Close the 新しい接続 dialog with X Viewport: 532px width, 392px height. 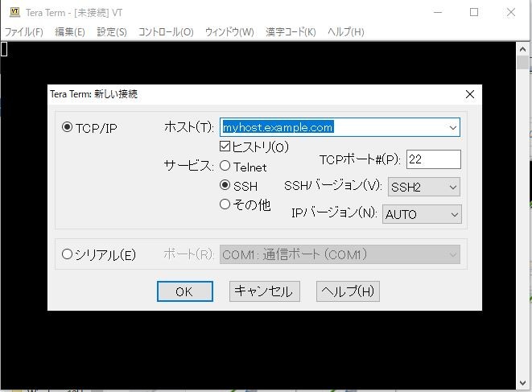[x=470, y=94]
